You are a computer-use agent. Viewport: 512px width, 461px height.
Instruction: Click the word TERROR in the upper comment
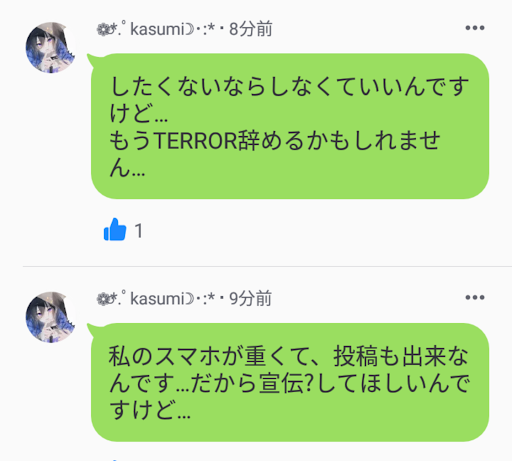(x=196, y=140)
